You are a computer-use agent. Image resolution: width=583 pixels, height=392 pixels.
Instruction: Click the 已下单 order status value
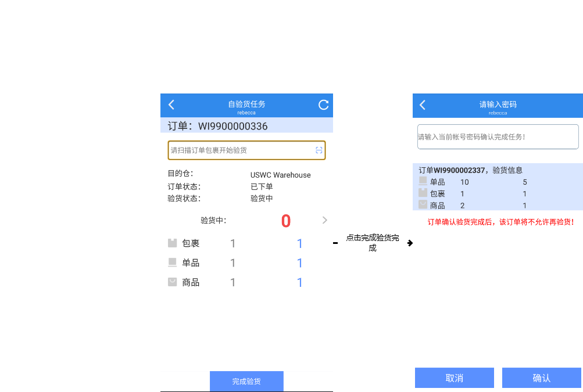(262, 186)
